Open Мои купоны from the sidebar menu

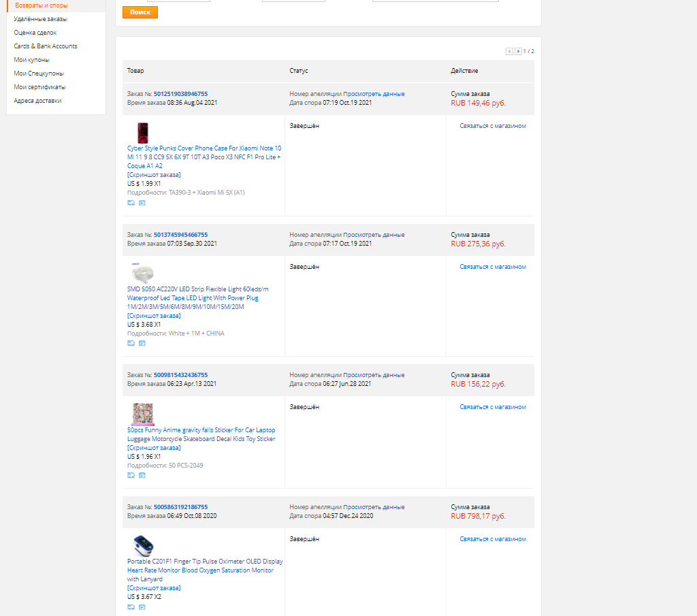click(x=31, y=60)
